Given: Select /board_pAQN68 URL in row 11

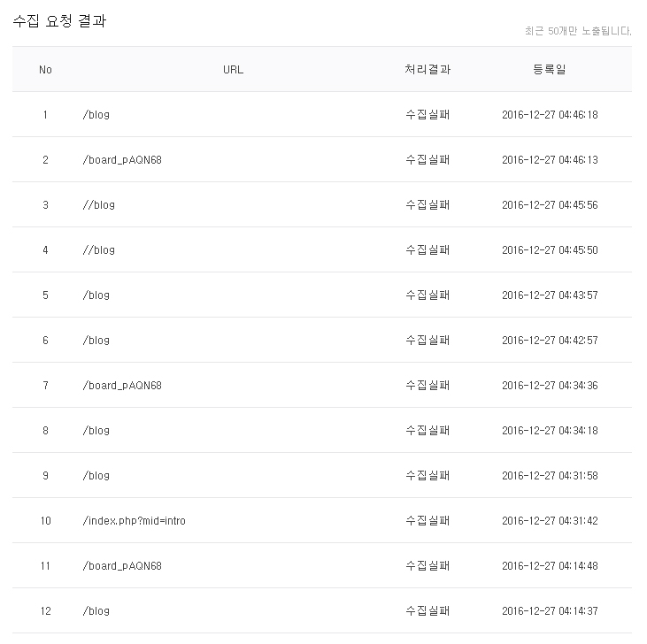Looking at the screenshot, I should click(122, 565).
